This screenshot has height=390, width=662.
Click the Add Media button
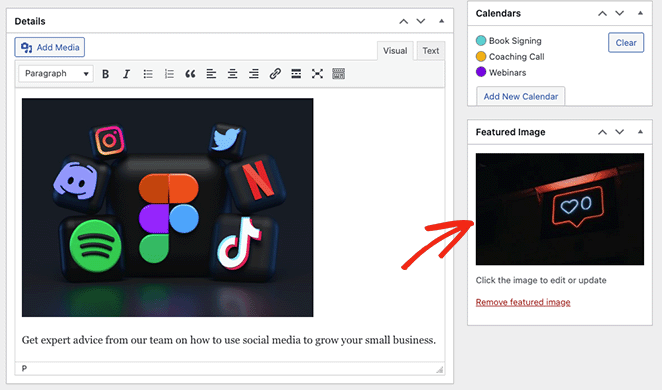[49, 47]
